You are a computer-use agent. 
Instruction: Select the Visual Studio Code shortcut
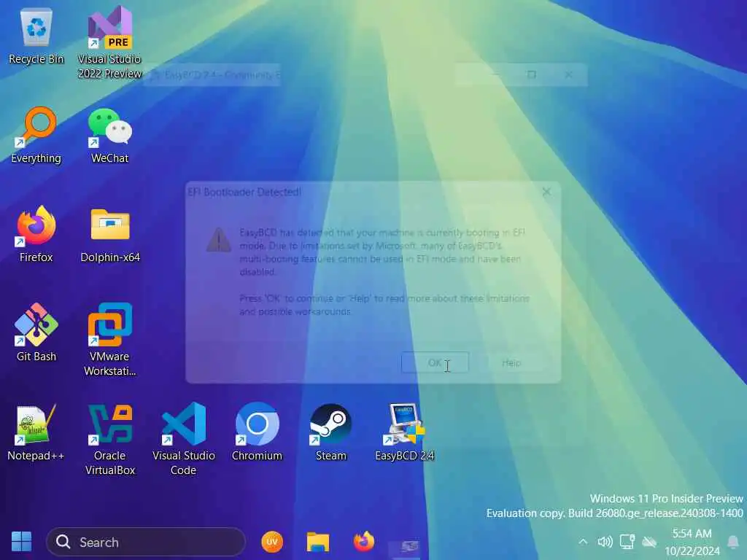tap(183, 439)
